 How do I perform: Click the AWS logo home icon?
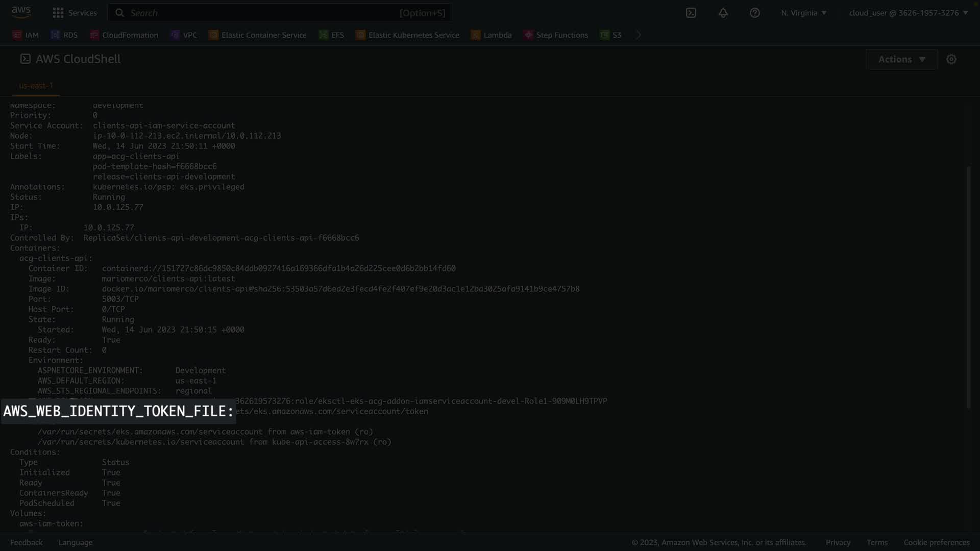coord(21,12)
